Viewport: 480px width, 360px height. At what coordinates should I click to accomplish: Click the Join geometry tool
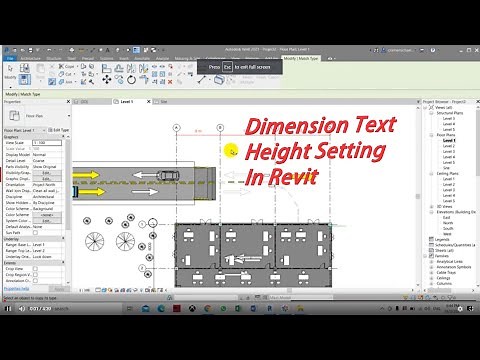66,82
